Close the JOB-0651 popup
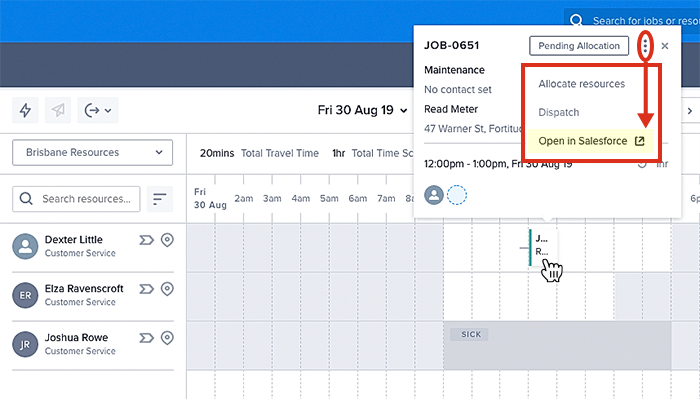This screenshot has height=399, width=700. 665,46
